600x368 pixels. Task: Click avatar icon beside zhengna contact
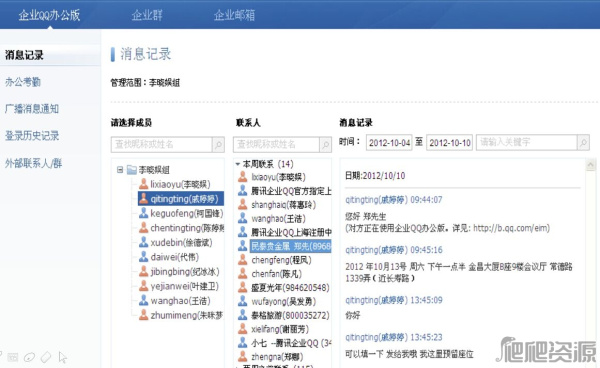tap(243, 356)
